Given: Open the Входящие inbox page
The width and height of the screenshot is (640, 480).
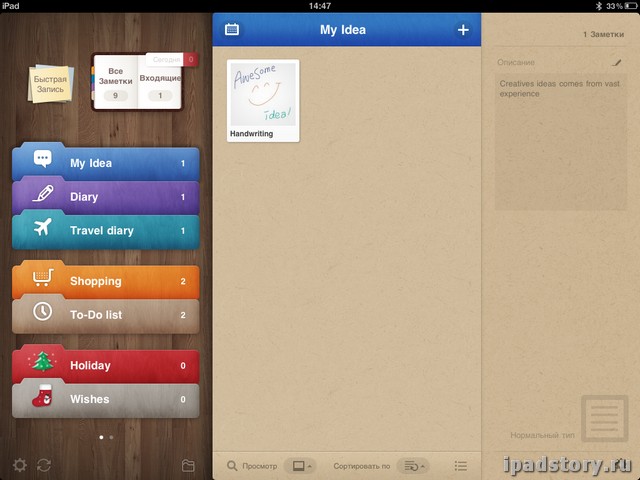Looking at the screenshot, I should (160, 82).
